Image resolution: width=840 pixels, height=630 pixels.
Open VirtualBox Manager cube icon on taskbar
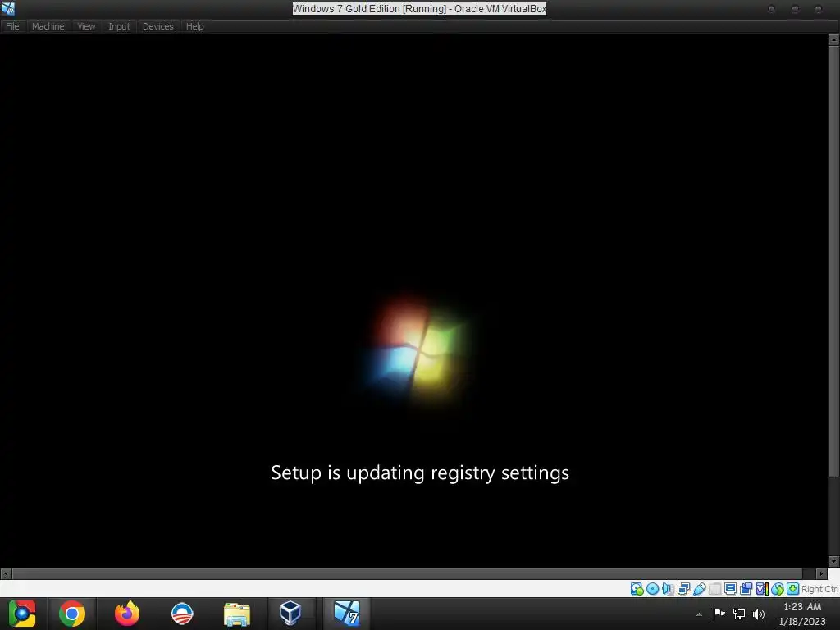(290, 614)
